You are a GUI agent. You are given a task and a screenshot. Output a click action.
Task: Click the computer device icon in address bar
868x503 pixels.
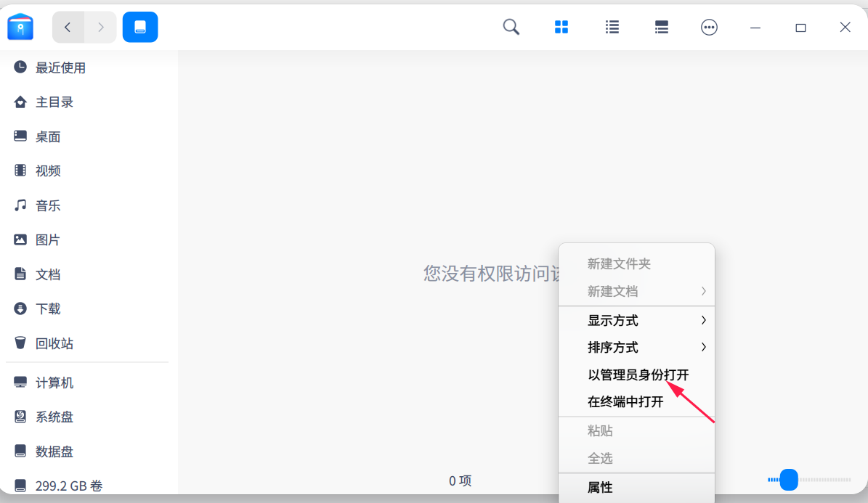pyautogui.click(x=139, y=27)
